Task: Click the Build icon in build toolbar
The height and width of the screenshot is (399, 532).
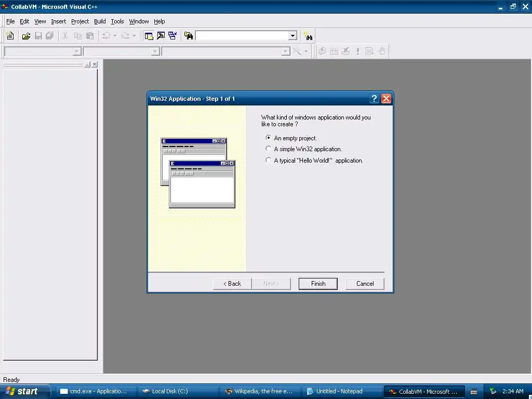Action: point(334,51)
